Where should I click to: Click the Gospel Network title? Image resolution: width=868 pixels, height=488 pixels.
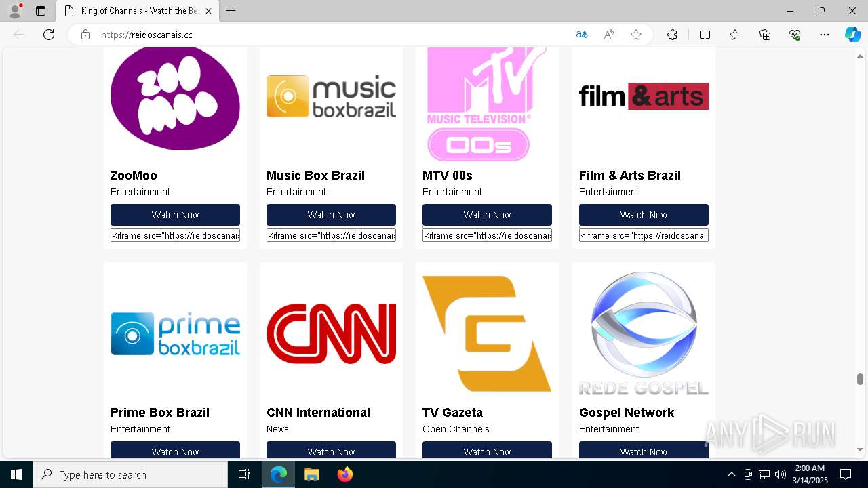point(627,413)
